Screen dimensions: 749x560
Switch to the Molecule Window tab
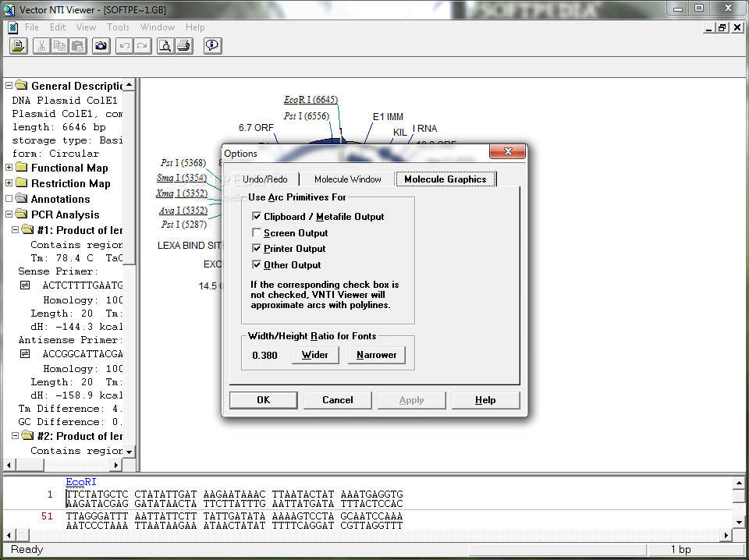point(346,179)
